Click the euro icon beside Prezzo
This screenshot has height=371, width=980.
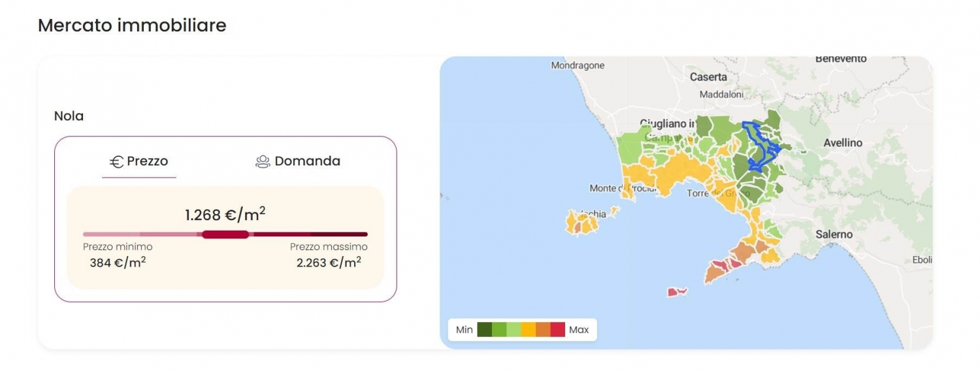116,162
